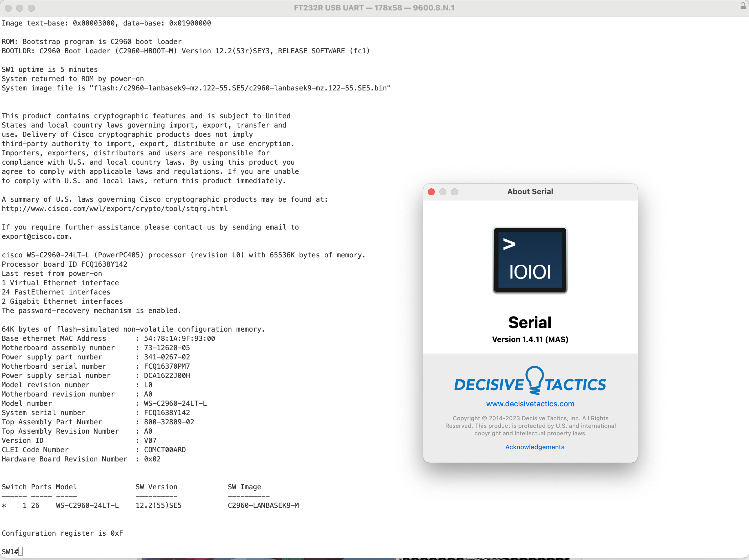Screen dimensions: 749x560
Task: Click the Decisive Tactics lightbulb logo
Action: pyautogui.click(x=534, y=380)
